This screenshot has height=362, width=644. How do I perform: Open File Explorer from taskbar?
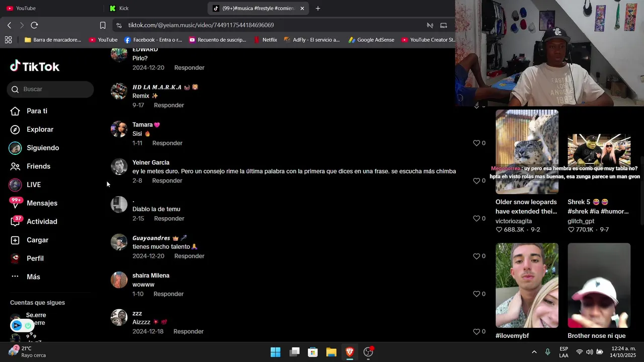[331, 352]
